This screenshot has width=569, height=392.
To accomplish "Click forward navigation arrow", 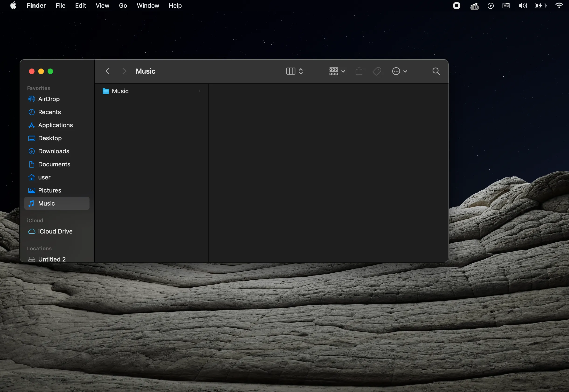I will tap(124, 71).
